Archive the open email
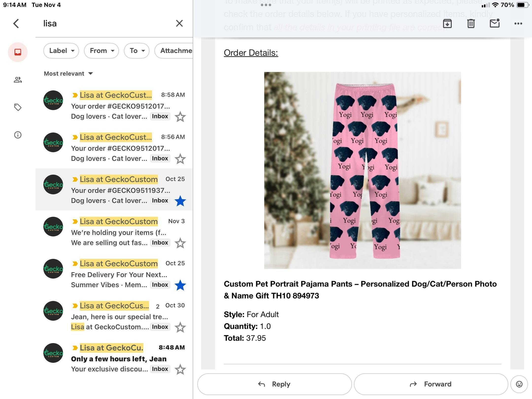 point(447,24)
